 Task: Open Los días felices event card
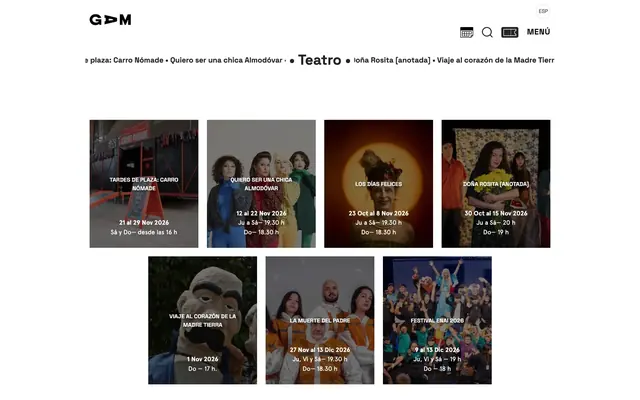pyautogui.click(x=378, y=184)
